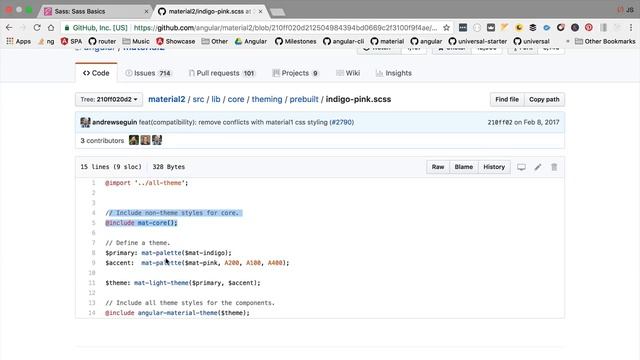Click the yellow moon extension icon

pyautogui.click(x=519, y=28)
